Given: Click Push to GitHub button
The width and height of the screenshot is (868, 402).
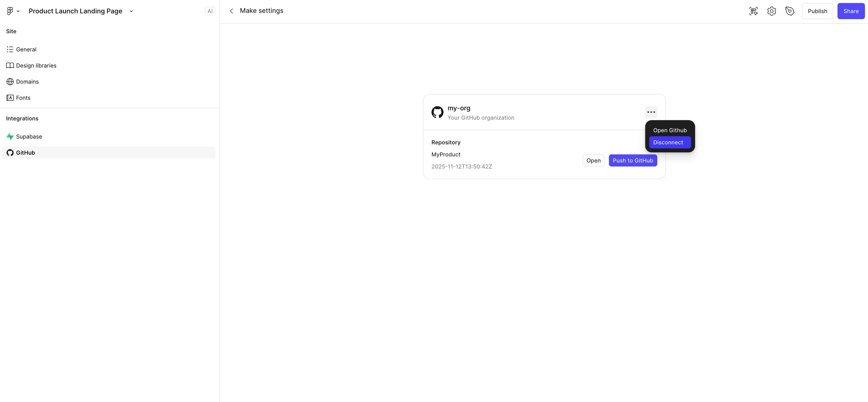Looking at the screenshot, I should coord(632,161).
